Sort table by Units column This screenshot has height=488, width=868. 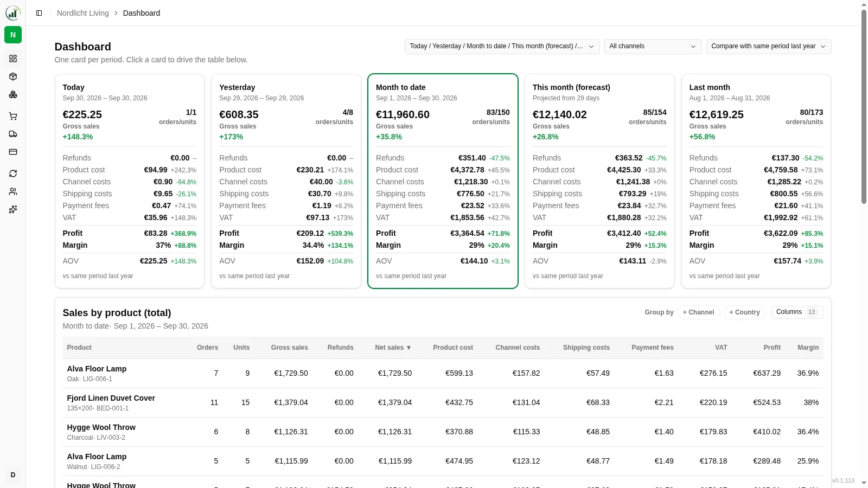pyautogui.click(x=241, y=348)
